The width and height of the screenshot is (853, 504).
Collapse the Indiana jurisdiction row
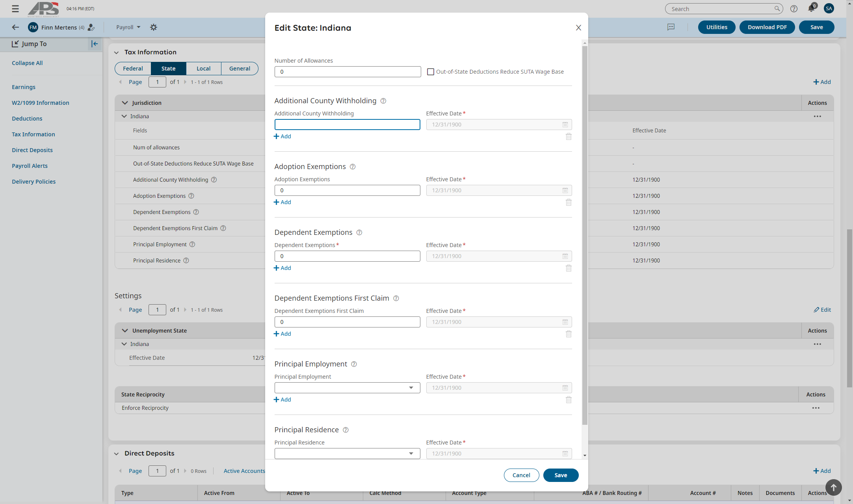click(x=124, y=116)
